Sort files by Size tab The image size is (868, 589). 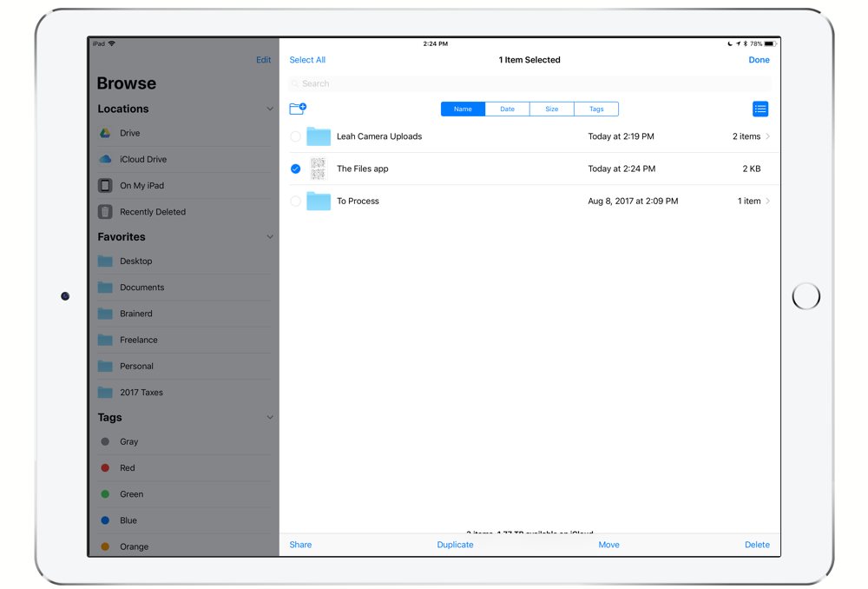pos(552,109)
